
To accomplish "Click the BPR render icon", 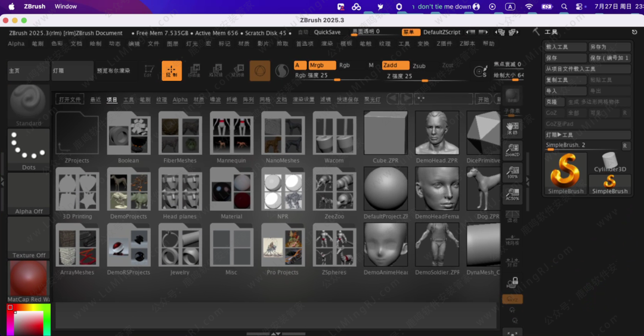I will click(512, 97).
